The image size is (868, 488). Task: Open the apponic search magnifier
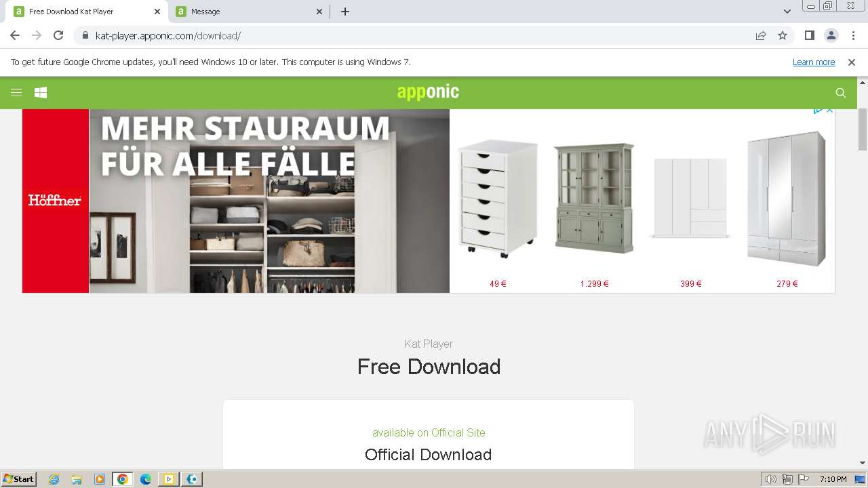pos(840,93)
